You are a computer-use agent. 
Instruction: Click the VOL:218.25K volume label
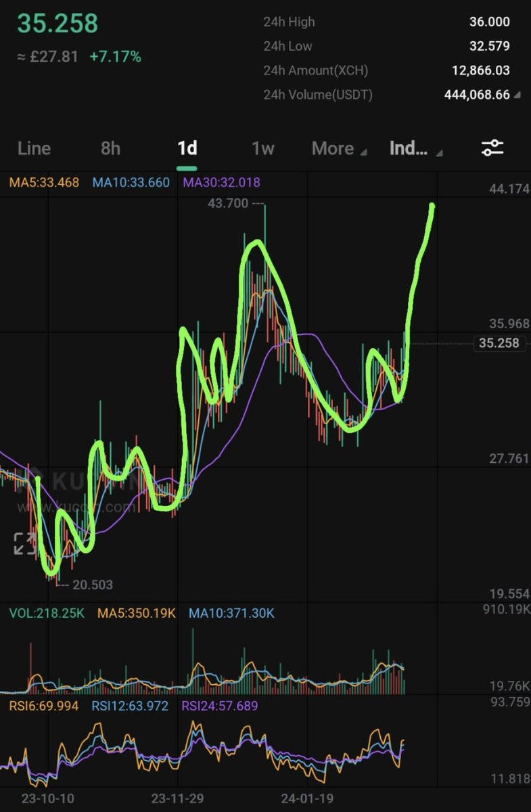tap(47, 613)
